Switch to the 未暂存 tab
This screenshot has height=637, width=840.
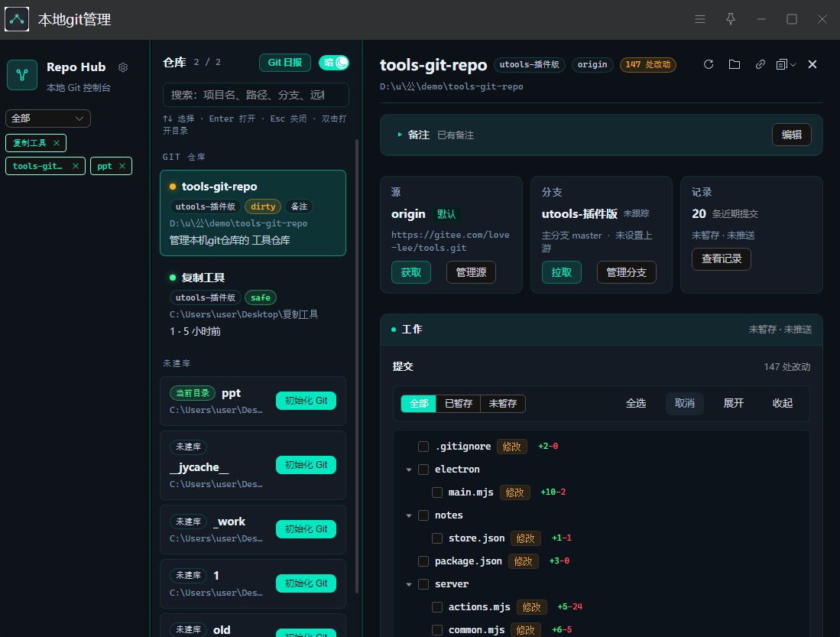click(502, 403)
